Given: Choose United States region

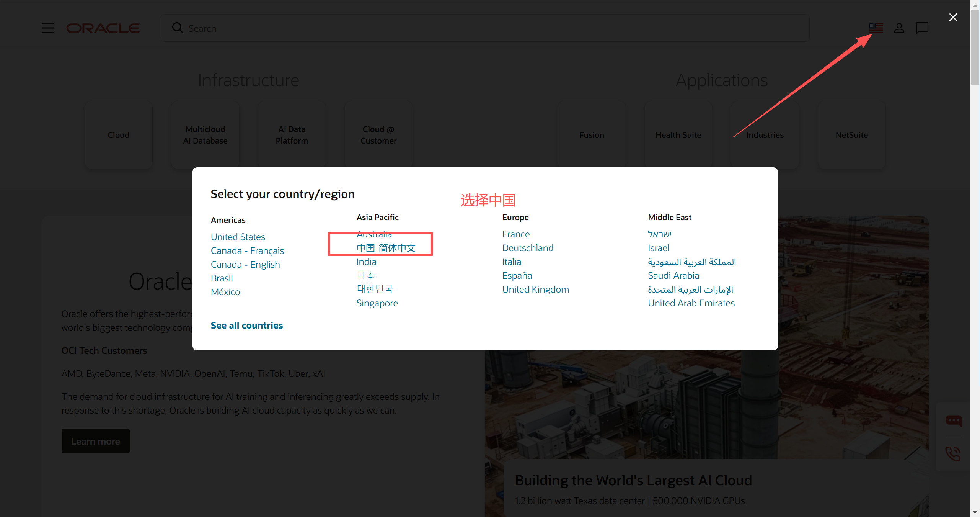Looking at the screenshot, I should 238,237.
